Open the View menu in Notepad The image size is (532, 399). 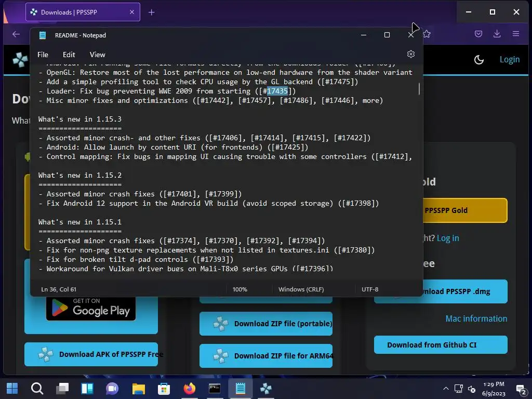(x=97, y=55)
